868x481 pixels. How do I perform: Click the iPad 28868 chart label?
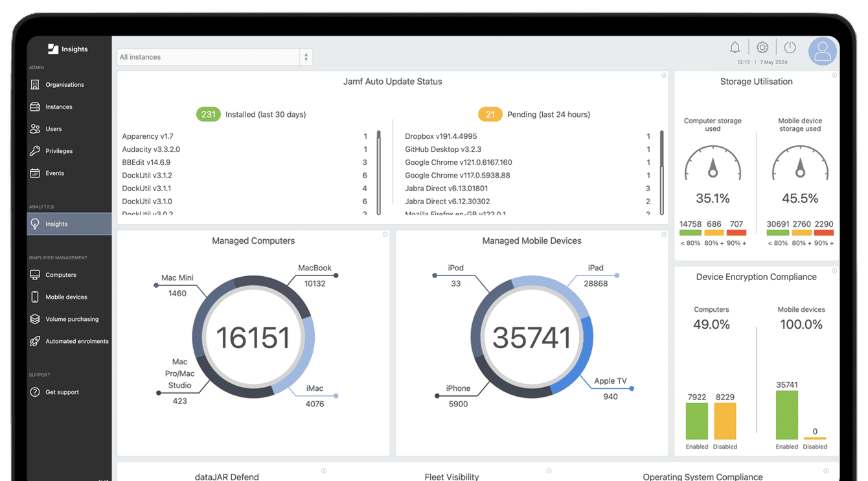[x=596, y=276]
